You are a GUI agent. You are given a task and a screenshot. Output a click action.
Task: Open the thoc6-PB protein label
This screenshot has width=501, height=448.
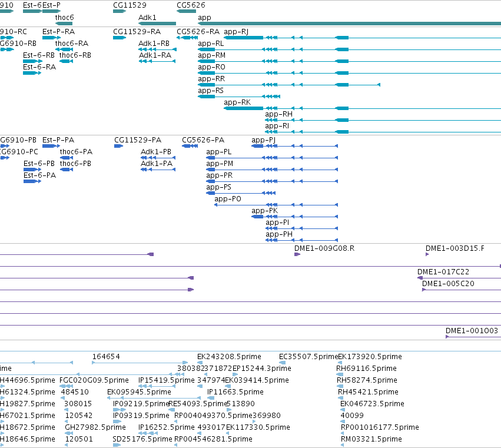click(x=75, y=164)
